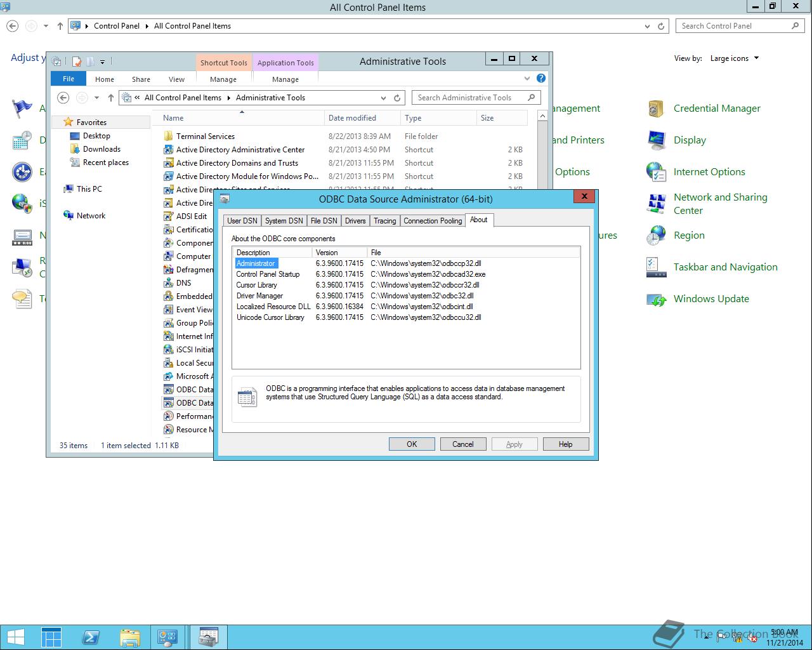Image resolution: width=812 pixels, height=650 pixels.
Task: Switch to the Connection Pooling tab
Action: pyautogui.click(x=433, y=220)
